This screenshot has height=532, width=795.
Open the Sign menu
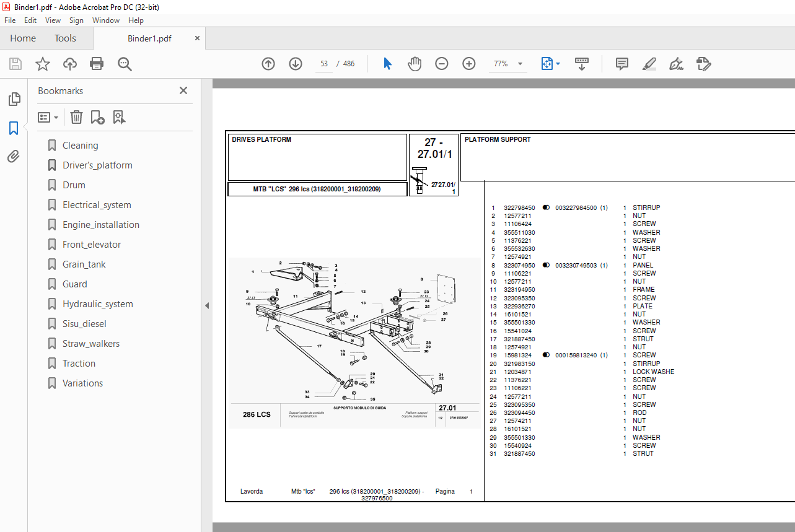point(76,20)
